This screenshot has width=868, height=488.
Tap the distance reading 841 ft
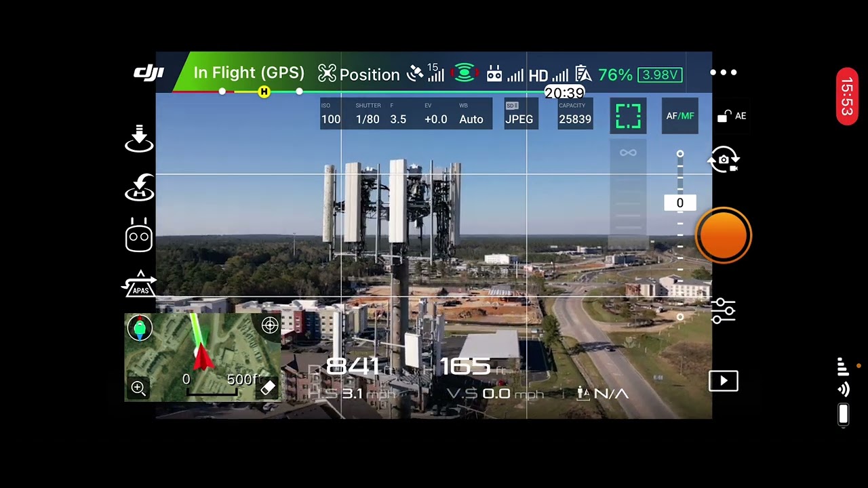tap(353, 367)
